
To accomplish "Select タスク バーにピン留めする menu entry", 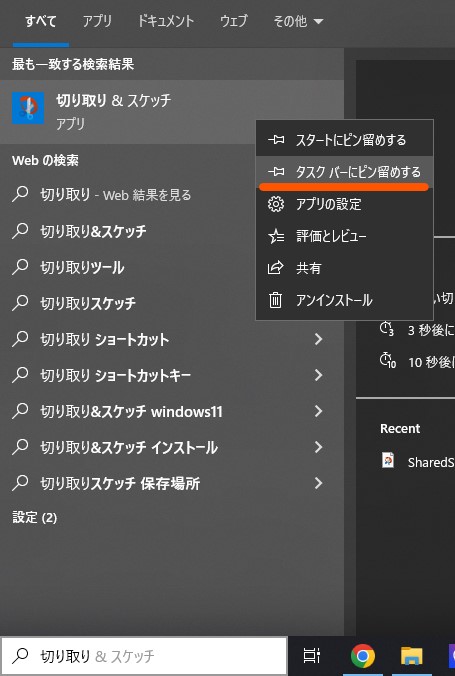I will pyautogui.click(x=345, y=172).
